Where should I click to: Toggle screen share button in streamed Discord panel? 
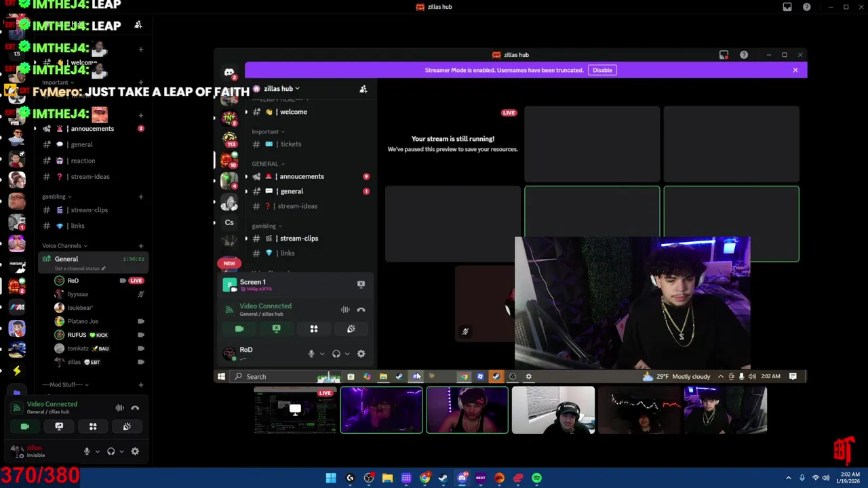tap(277, 329)
